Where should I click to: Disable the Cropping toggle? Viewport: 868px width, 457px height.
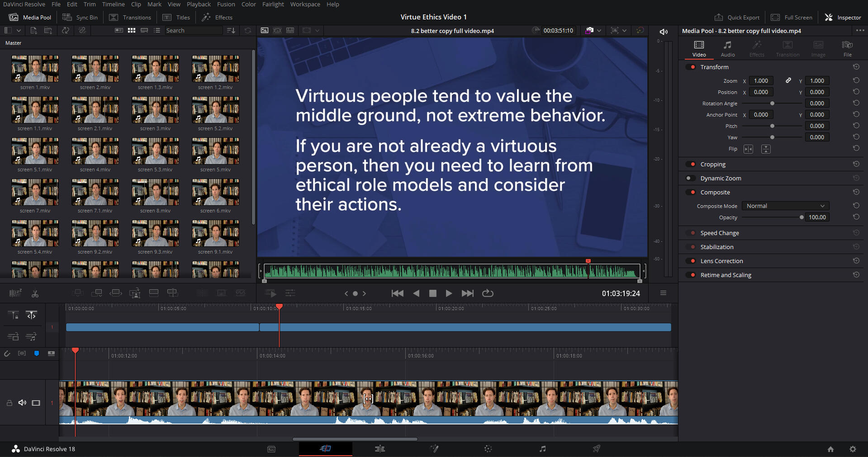tap(691, 165)
